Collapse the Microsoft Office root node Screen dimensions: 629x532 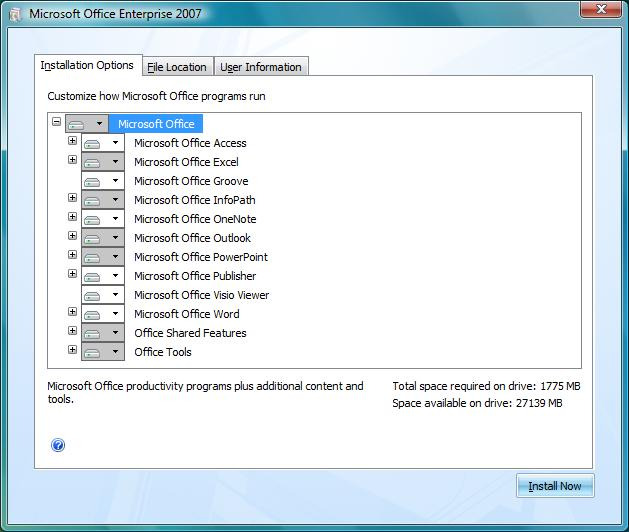(57, 121)
